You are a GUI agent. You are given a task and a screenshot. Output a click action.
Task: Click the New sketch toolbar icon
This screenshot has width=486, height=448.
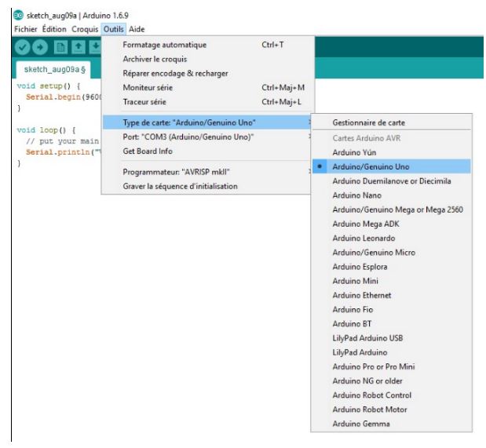[60, 47]
